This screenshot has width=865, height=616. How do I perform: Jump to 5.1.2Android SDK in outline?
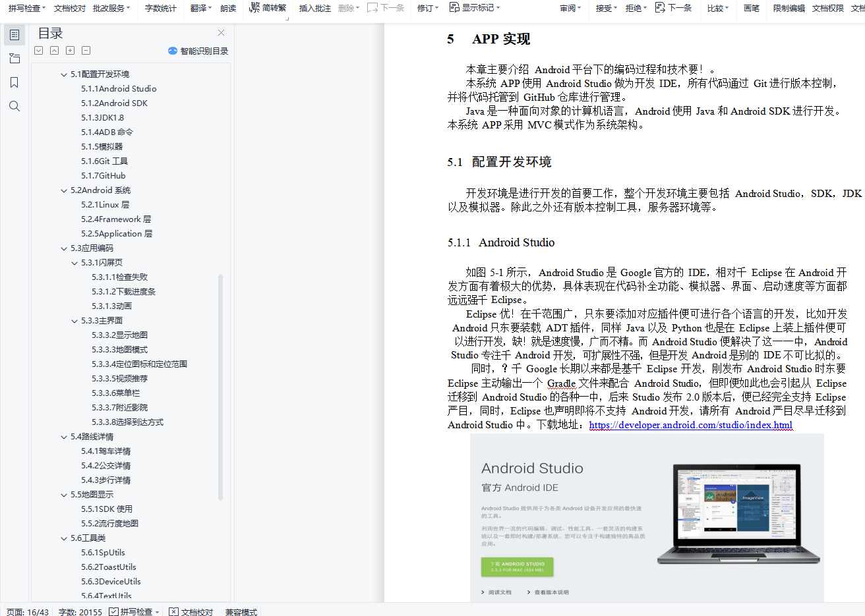click(x=115, y=103)
